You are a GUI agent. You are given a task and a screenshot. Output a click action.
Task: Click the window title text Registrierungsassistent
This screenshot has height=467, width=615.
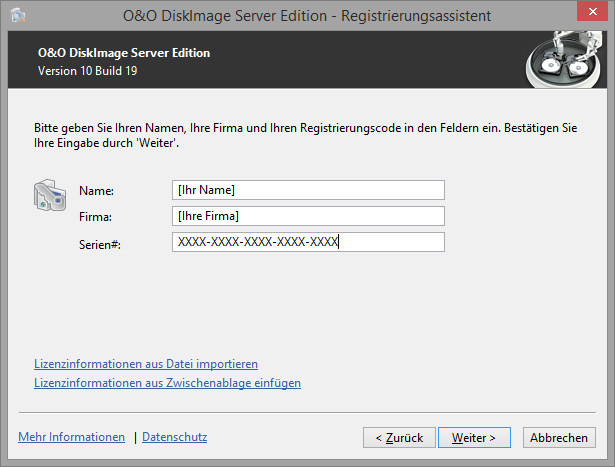pyautogui.click(x=416, y=16)
